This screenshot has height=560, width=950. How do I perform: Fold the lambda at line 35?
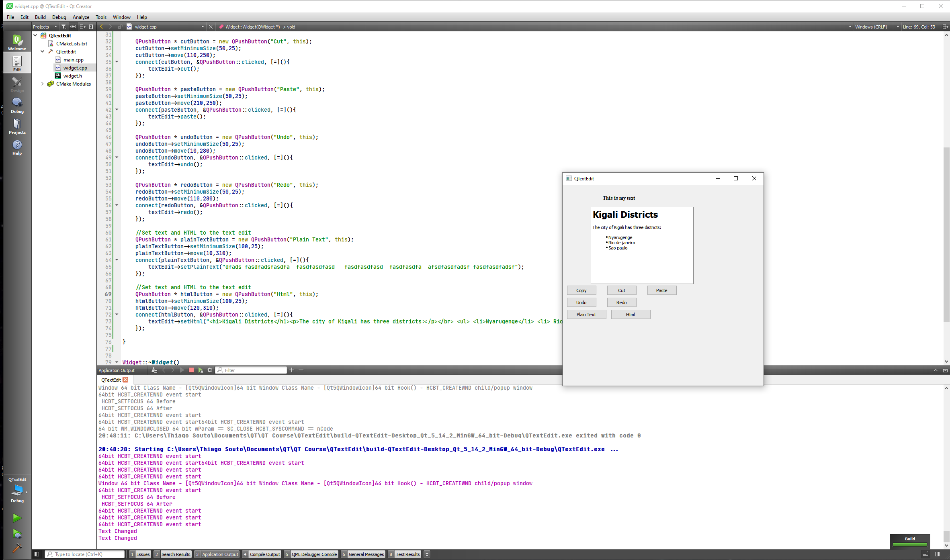click(x=117, y=62)
